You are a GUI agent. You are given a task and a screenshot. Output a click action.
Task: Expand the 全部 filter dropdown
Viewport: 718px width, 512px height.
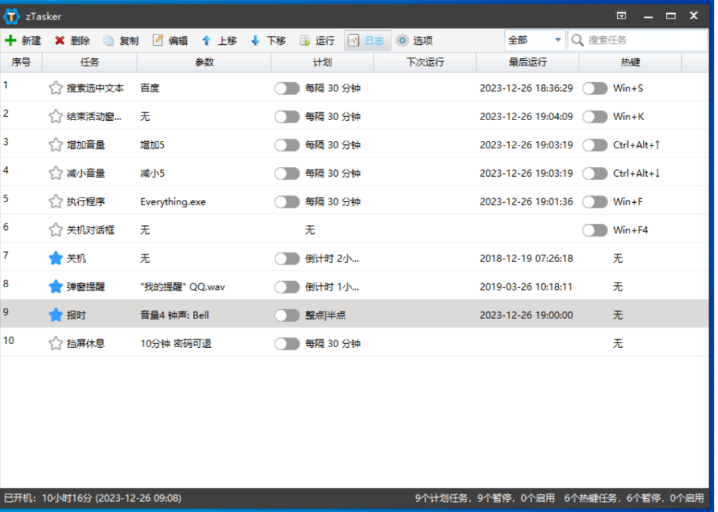[x=558, y=41]
